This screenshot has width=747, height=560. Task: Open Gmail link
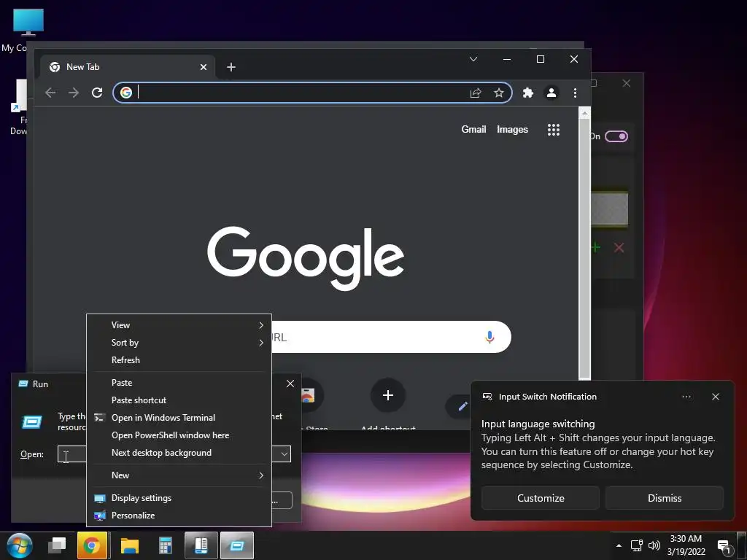coord(473,130)
